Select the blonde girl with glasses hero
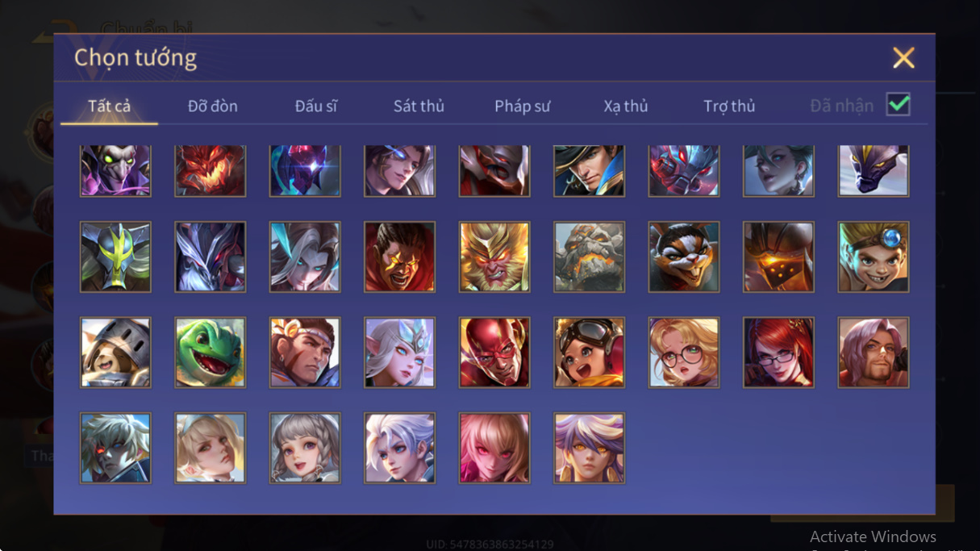Viewport: 980px width, 551px height. pos(684,353)
